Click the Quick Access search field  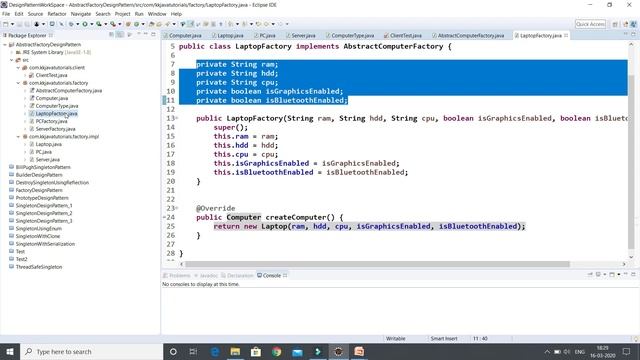tap(590, 24)
